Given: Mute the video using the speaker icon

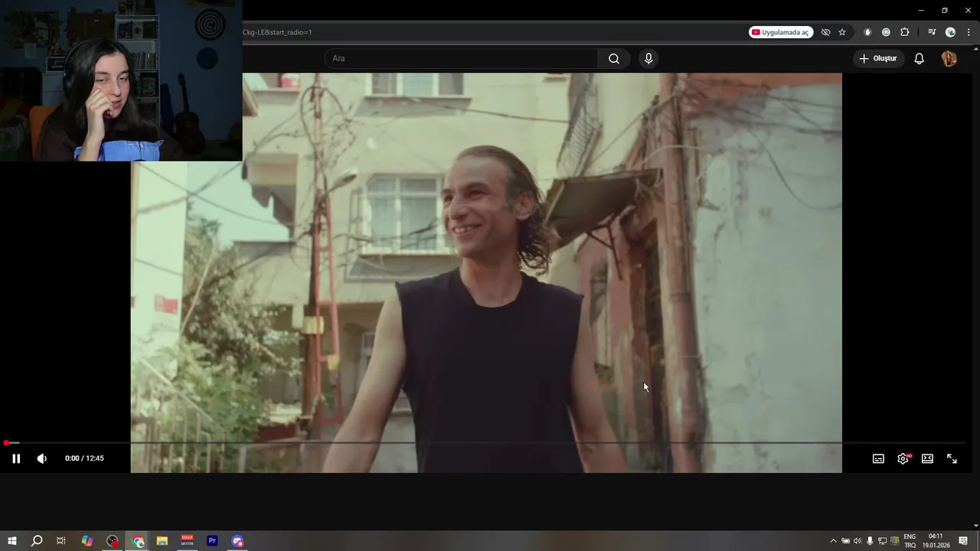Looking at the screenshot, I should click(41, 458).
